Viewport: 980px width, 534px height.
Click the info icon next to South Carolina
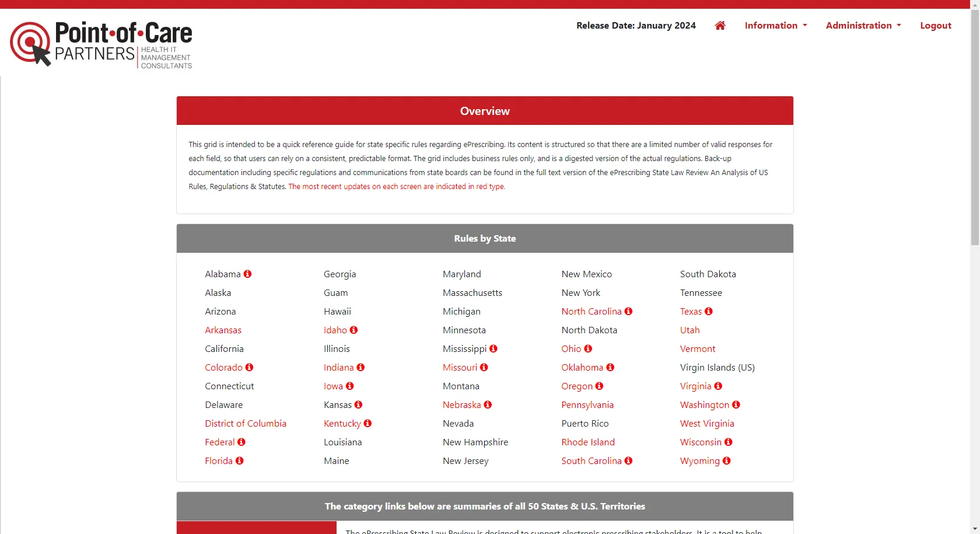pyautogui.click(x=628, y=460)
